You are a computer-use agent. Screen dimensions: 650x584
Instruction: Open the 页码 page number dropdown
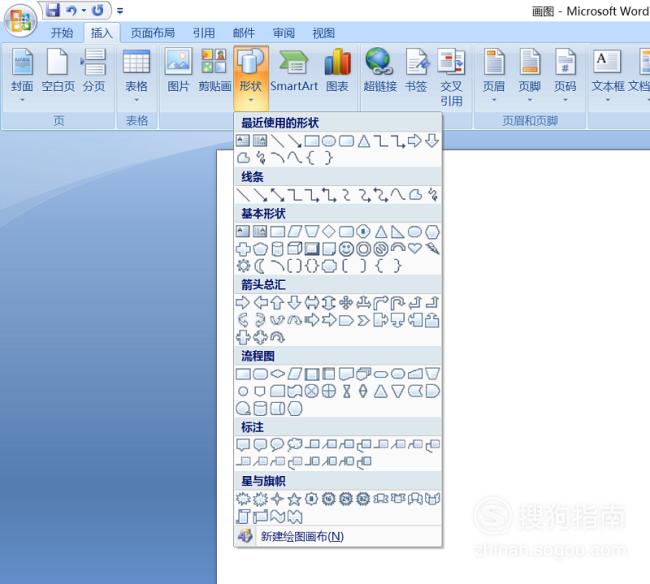(565, 75)
